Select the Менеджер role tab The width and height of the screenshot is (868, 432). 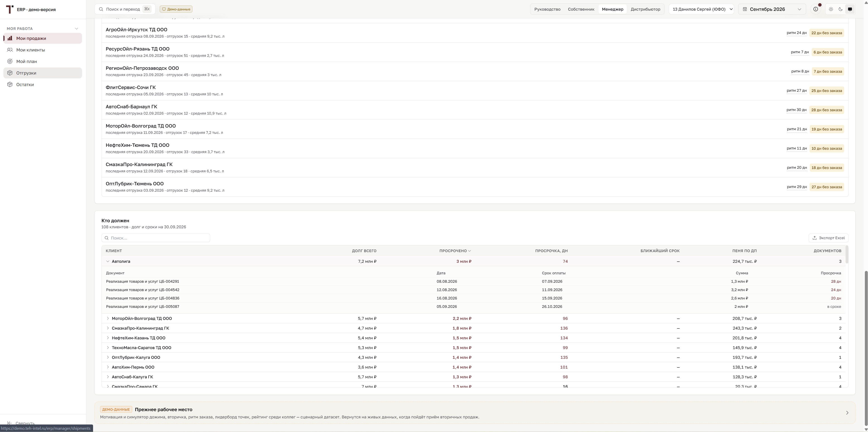(x=612, y=10)
